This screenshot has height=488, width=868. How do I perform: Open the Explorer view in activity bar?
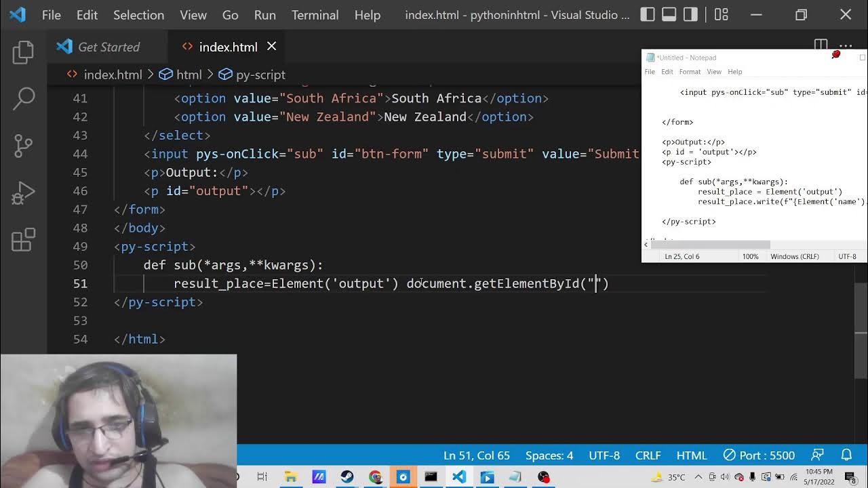pos(23,52)
